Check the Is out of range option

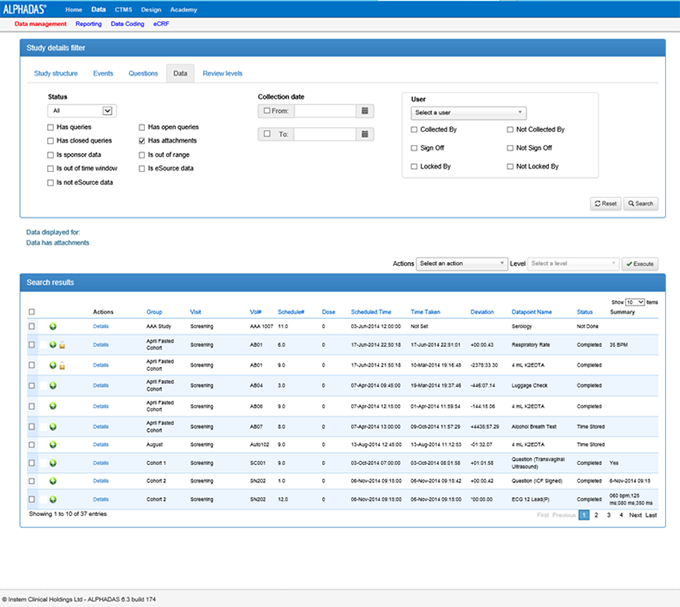tap(142, 155)
